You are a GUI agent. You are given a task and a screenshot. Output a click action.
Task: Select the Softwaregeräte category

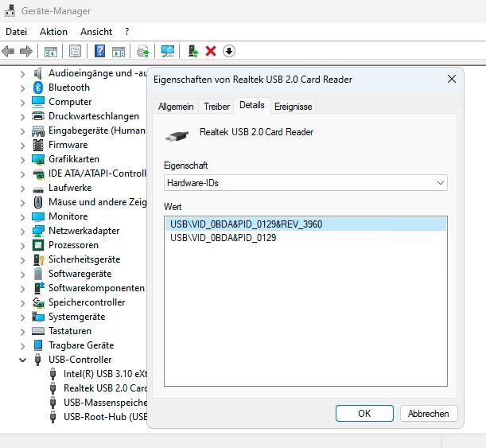pyautogui.click(x=80, y=274)
